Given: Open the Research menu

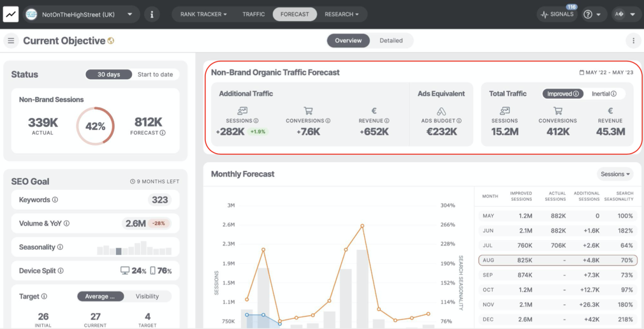Looking at the screenshot, I should click(x=342, y=14).
